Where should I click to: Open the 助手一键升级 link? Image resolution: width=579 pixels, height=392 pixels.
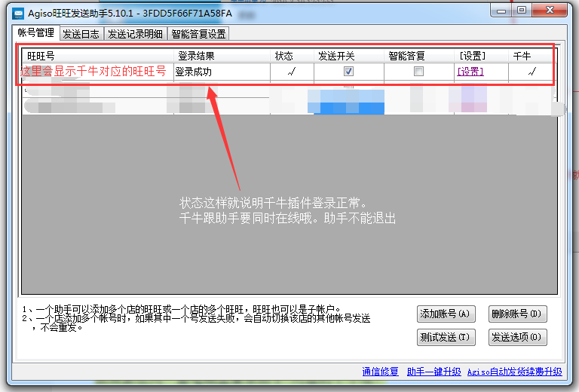[434, 372]
